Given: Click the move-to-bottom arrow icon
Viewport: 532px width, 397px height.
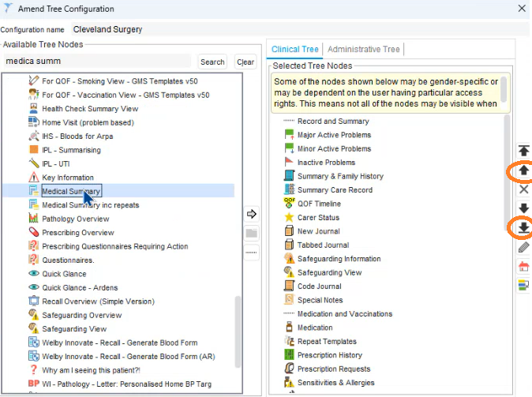Looking at the screenshot, I should tap(523, 227).
